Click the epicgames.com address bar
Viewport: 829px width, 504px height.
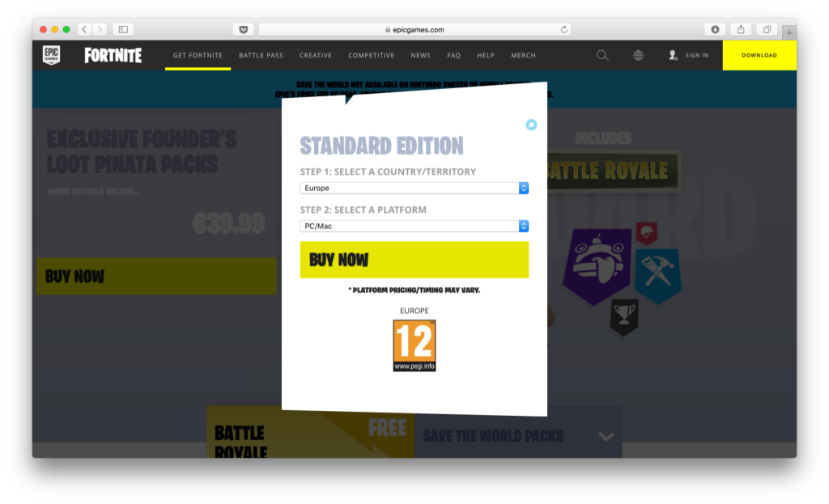click(x=414, y=29)
